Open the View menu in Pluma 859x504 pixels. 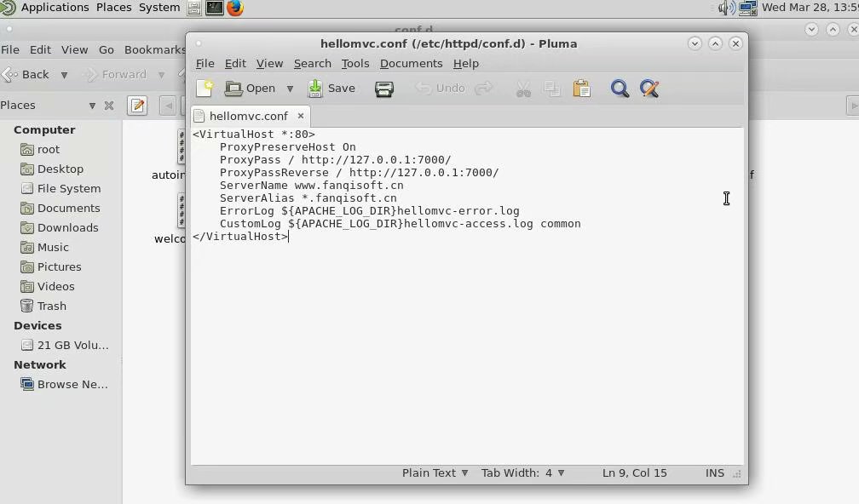click(269, 64)
